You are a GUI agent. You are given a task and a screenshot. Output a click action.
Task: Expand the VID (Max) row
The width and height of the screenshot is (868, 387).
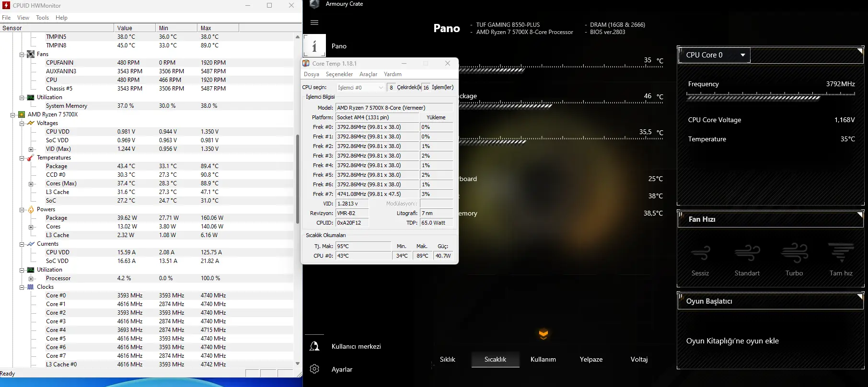(x=31, y=149)
